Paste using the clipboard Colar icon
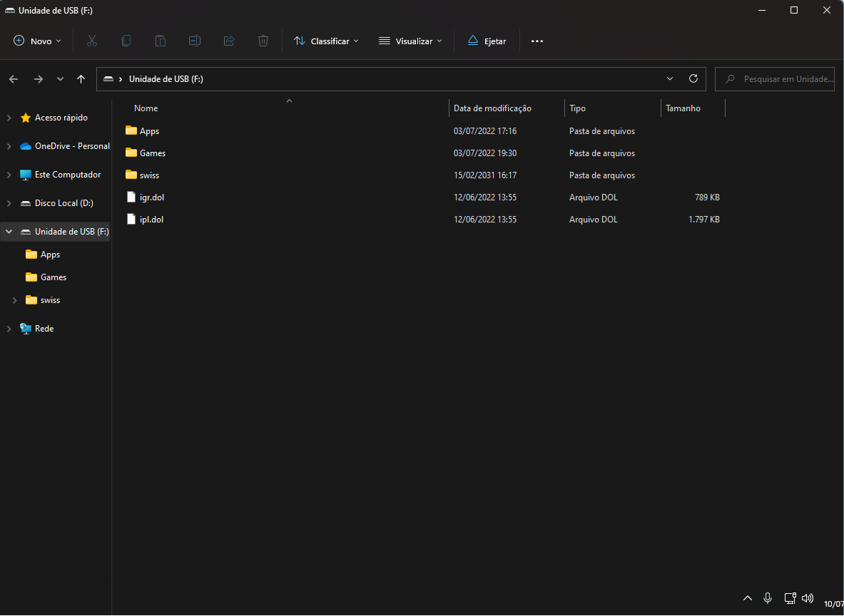The width and height of the screenshot is (844, 616). click(160, 41)
